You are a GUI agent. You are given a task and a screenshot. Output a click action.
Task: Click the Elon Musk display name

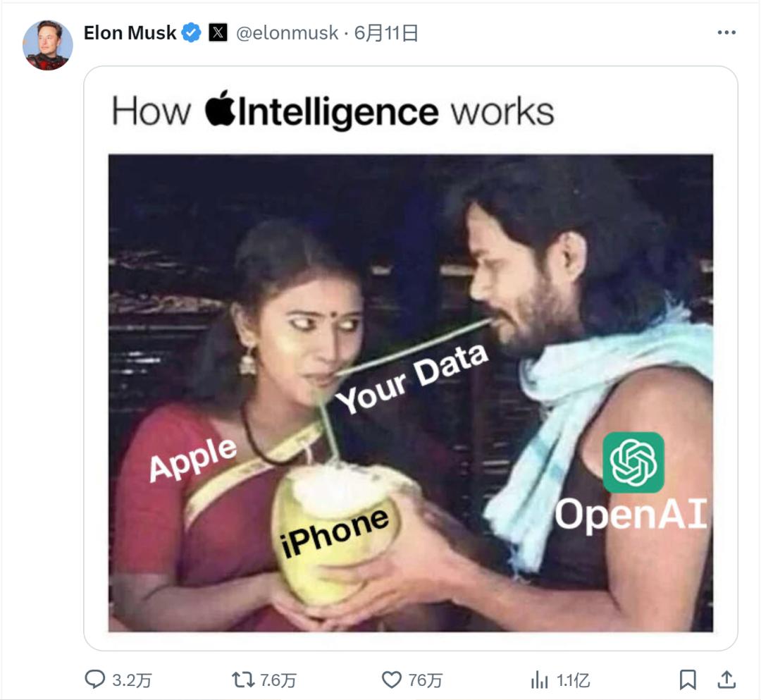coord(130,33)
